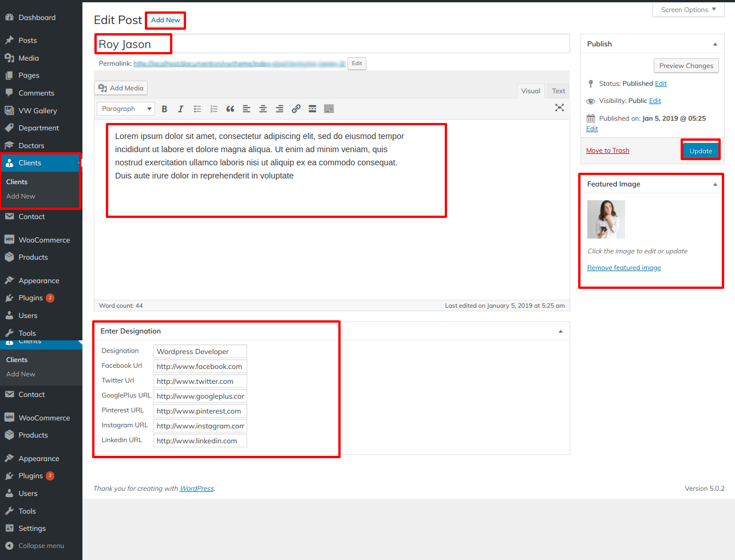Insert the Read More tag icon
735x560 pixels.
pyautogui.click(x=313, y=109)
